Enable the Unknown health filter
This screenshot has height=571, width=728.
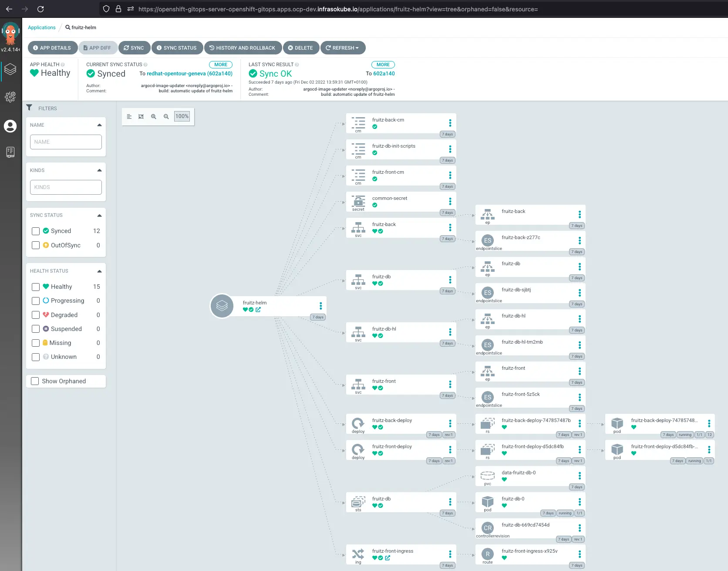36,357
